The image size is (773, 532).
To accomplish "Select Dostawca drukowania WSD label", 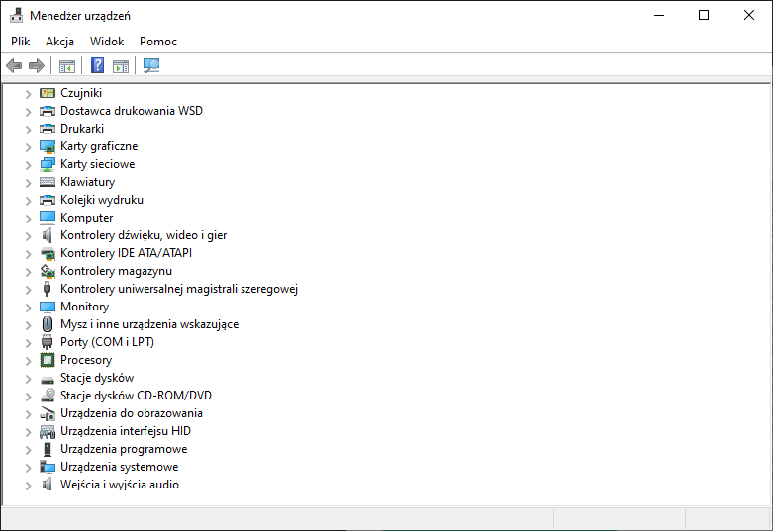I will pos(131,111).
